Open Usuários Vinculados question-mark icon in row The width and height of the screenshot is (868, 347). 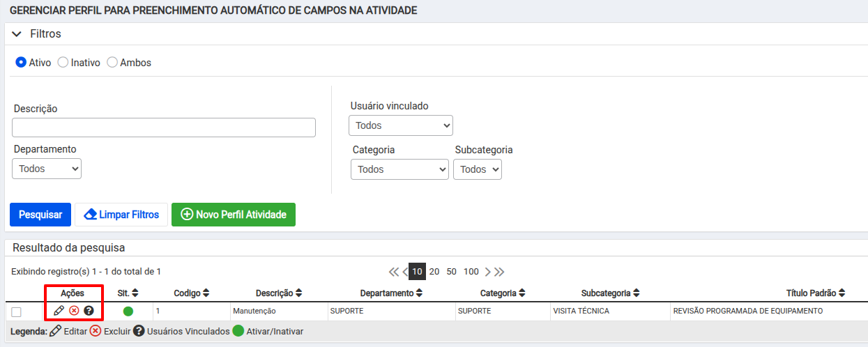pos(89,311)
